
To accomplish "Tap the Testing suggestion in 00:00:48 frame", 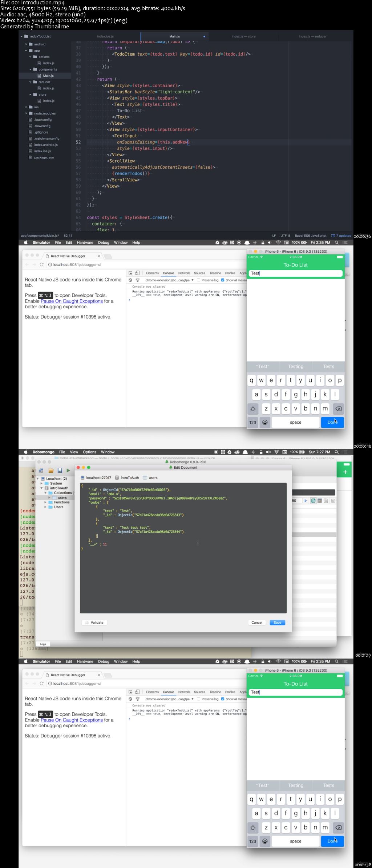I will click(296, 367).
